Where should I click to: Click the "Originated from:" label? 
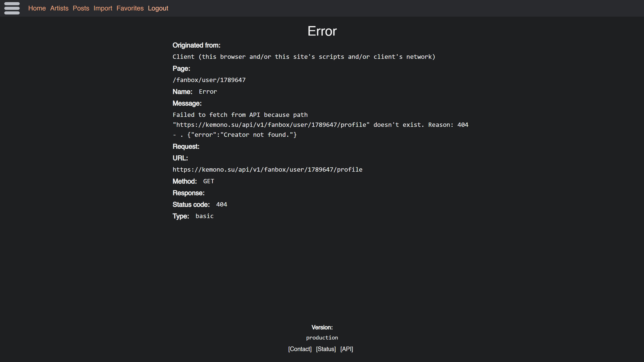click(x=196, y=45)
